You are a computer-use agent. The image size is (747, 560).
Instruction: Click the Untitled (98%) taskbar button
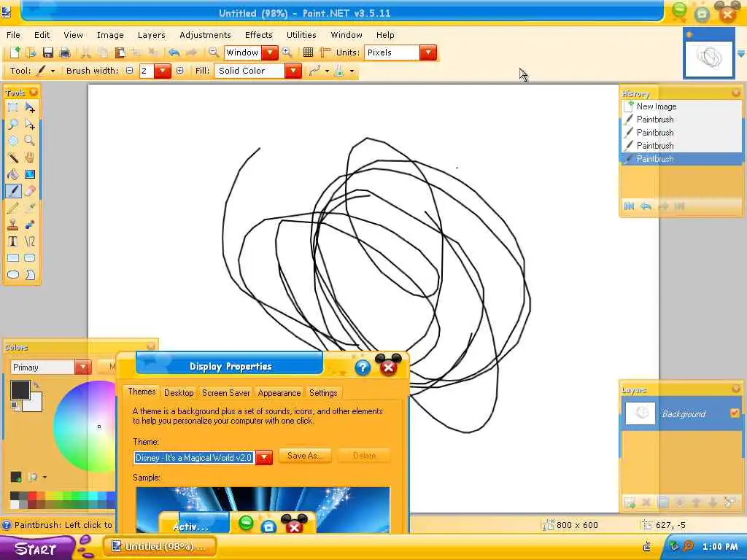coord(160,546)
